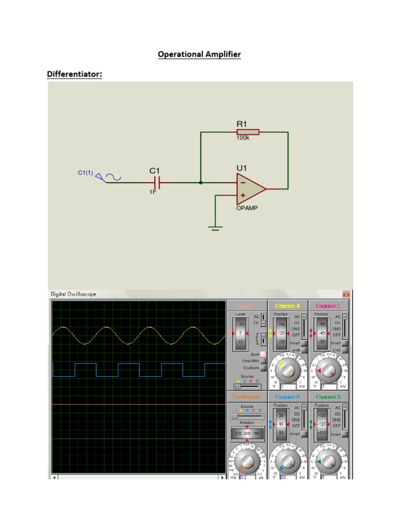Click the Channel C volts-per-division knob
399x532 pixels.
(x=328, y=370)
